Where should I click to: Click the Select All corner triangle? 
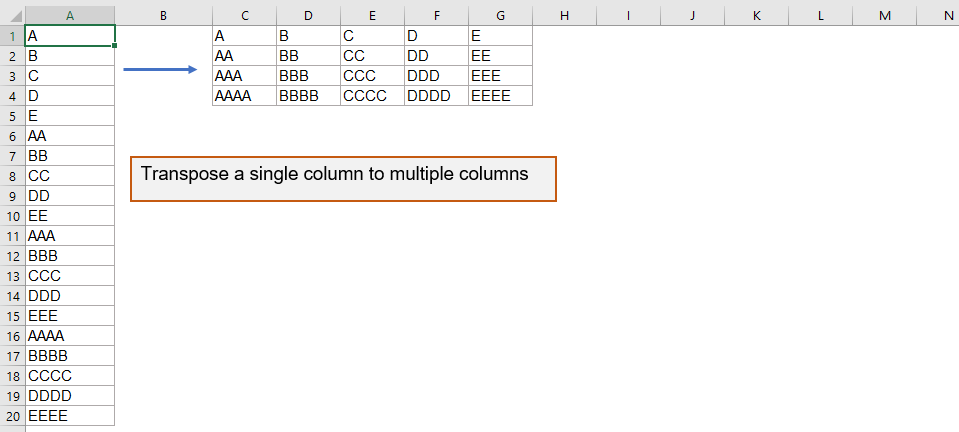tap(12, 15)
